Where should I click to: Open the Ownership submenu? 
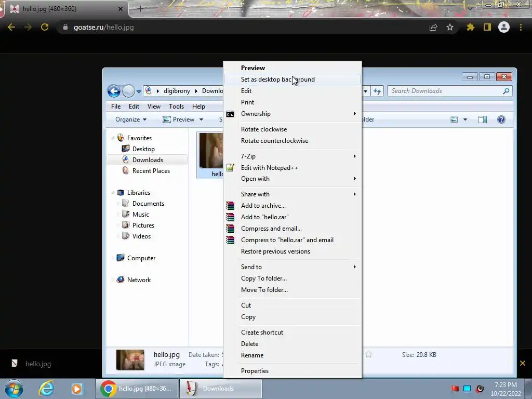click(292, 114)
